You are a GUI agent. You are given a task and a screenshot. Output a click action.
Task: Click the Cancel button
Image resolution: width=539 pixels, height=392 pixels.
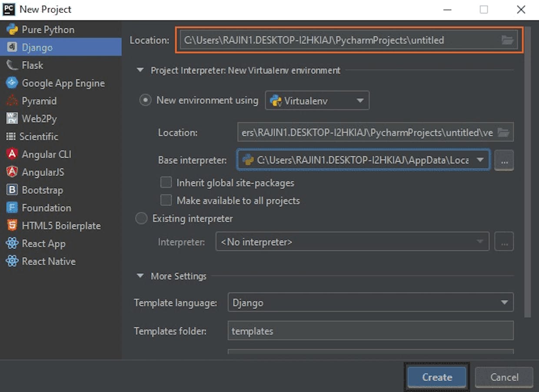[504, 377]
